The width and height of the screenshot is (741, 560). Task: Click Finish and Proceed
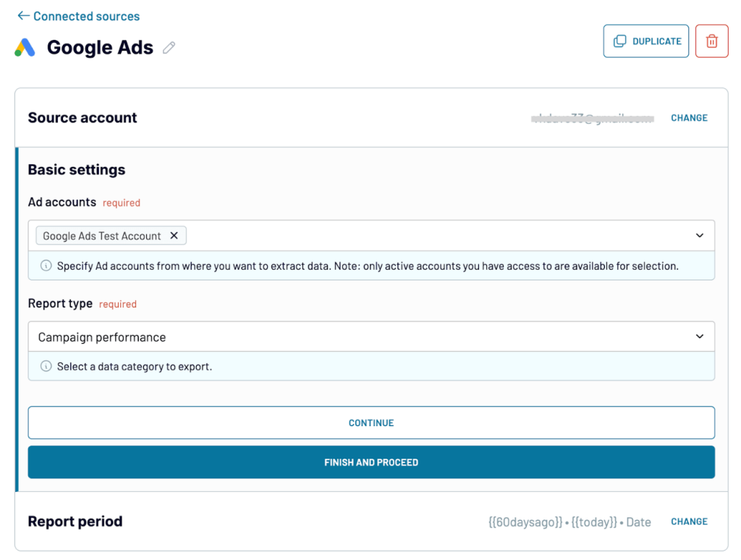pos(371,462)
